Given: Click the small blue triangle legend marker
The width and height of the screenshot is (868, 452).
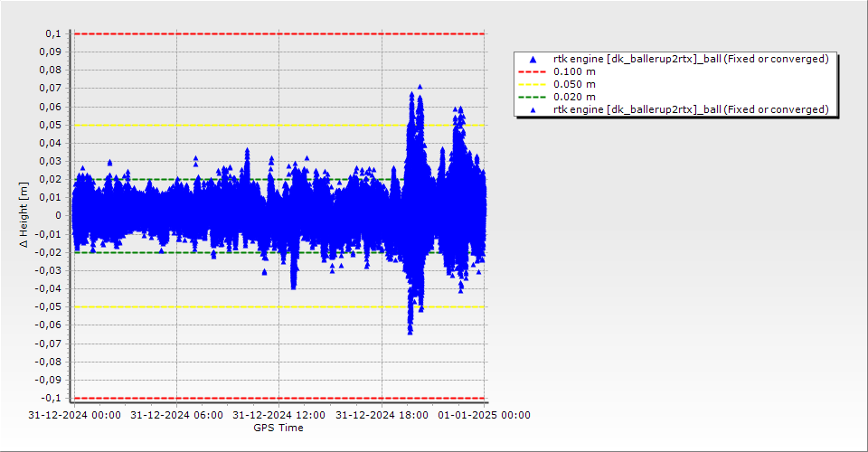Looking at the screenshot, I should pos(533,109).
